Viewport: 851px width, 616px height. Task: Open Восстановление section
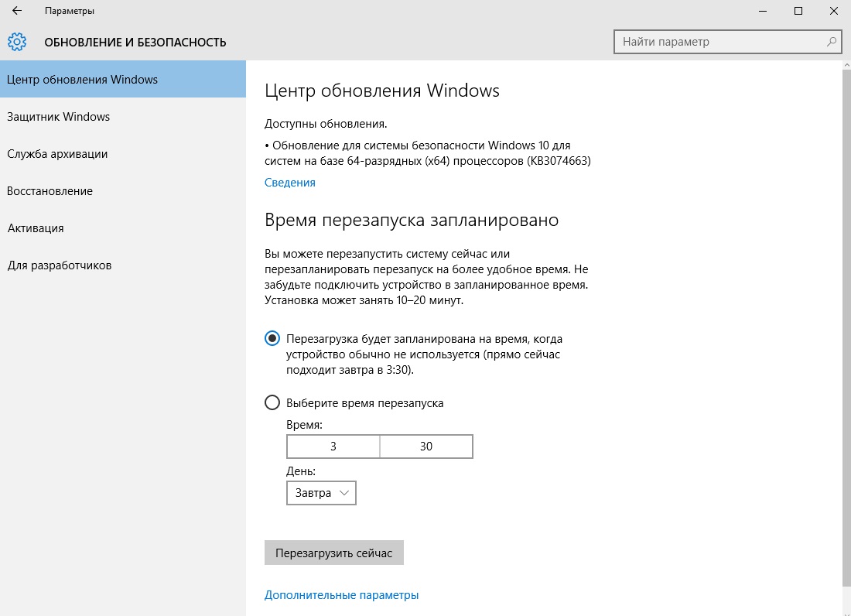coord(123,191)
